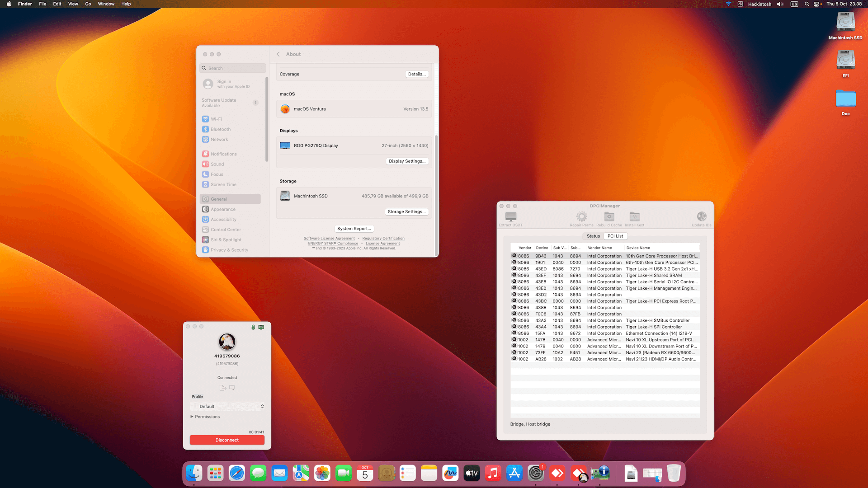Switch to the Status tab

[x=593, y=236]
